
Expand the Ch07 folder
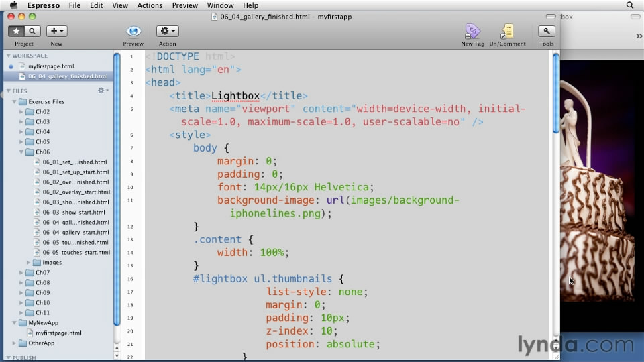point(21,272)
